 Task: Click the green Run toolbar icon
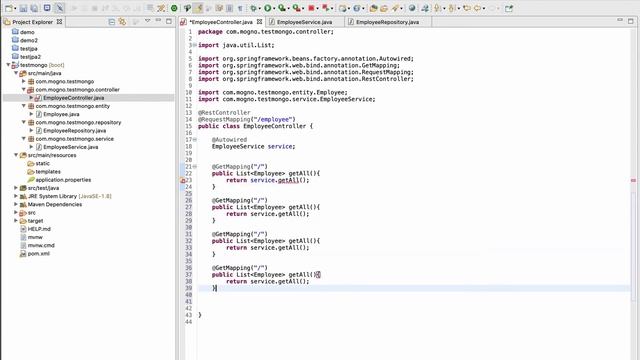point(268,8)
